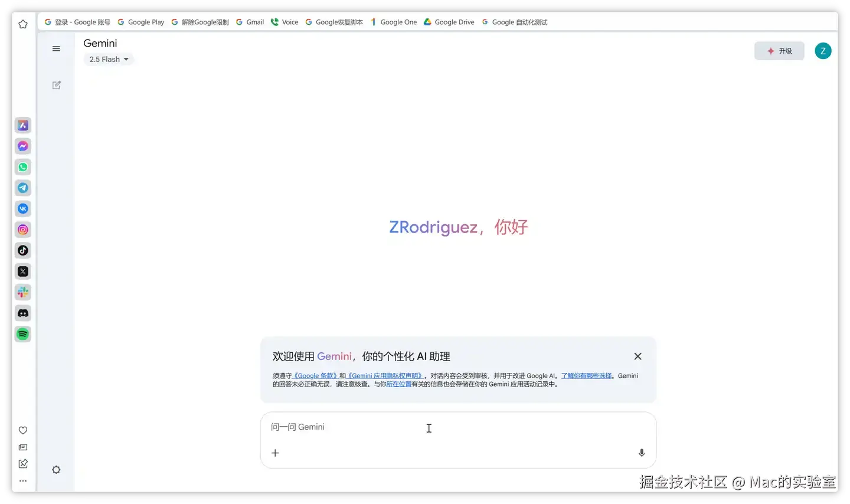Open the Google恢复脚本 bookmark
Image resolution: width=850 pixels, height=504 pixels.
[x=334, y=22]
